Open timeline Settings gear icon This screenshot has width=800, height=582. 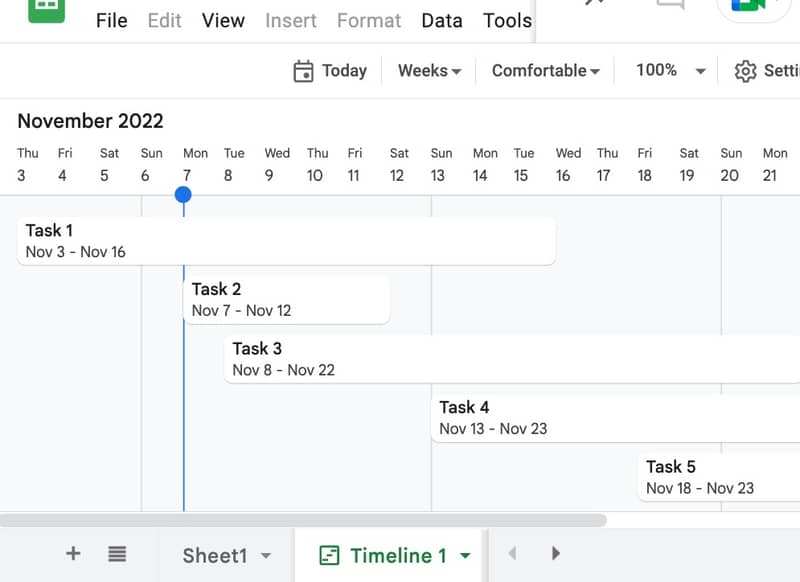(x=745, y=71)
